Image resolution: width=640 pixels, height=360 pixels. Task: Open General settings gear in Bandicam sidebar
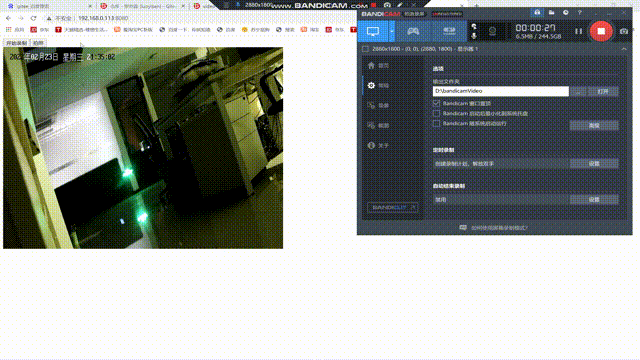[378, 85]
